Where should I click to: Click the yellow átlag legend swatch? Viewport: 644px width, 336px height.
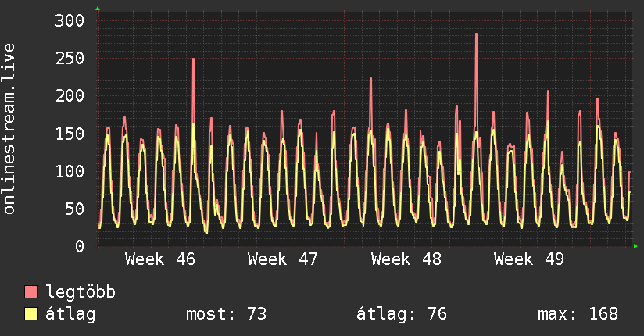(31, 314)
